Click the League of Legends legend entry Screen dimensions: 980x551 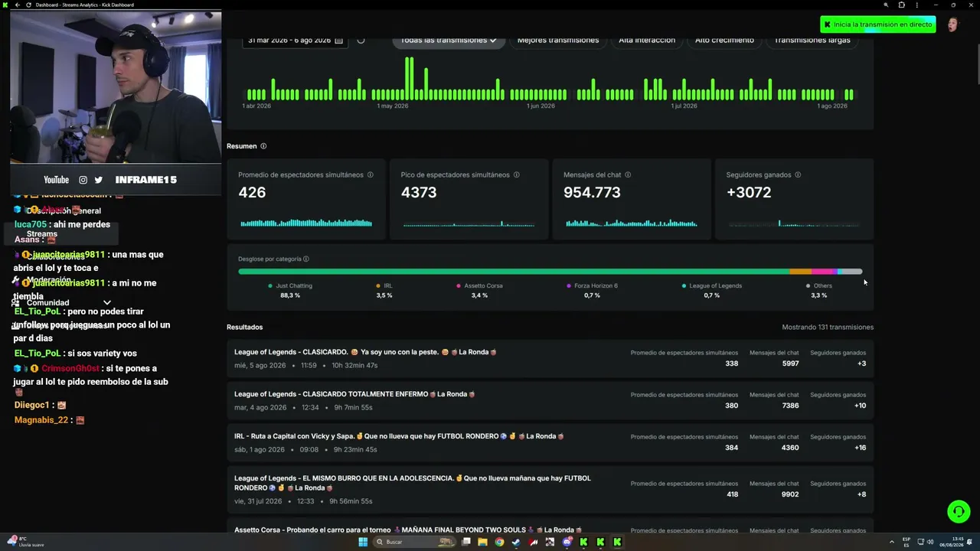pyautogui.click(x=712, y=290)
